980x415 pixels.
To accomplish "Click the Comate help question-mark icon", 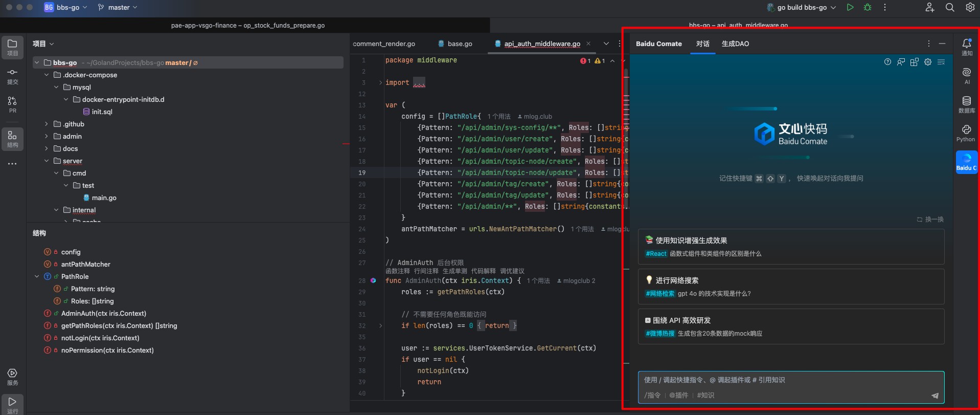I will pos(887,62).
